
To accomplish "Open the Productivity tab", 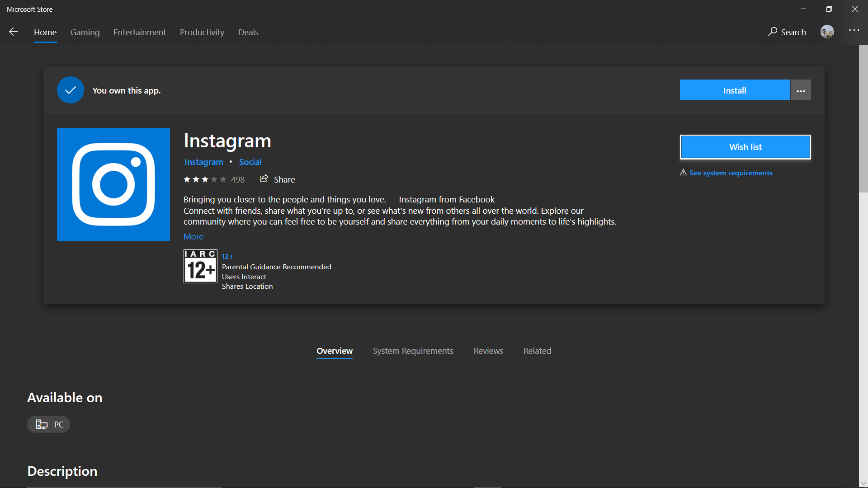I will 202,32.
